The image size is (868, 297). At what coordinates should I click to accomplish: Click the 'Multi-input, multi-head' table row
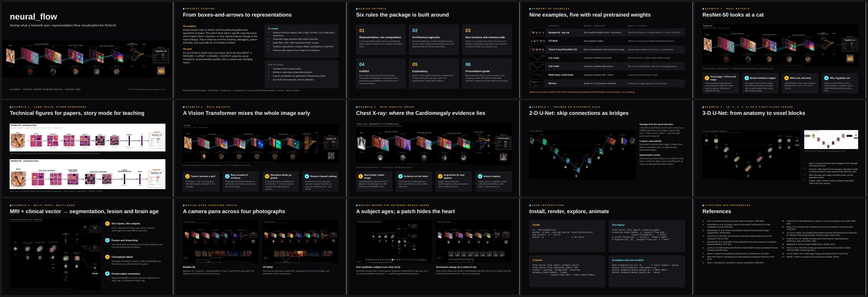click(607, 75)
